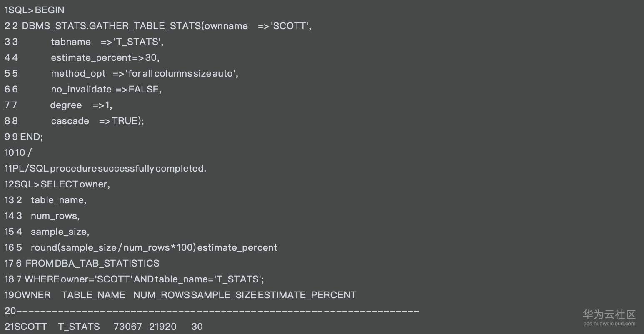Click the degree =>1 parameter line
644x334 pixels.
click(x=81, y=105)
